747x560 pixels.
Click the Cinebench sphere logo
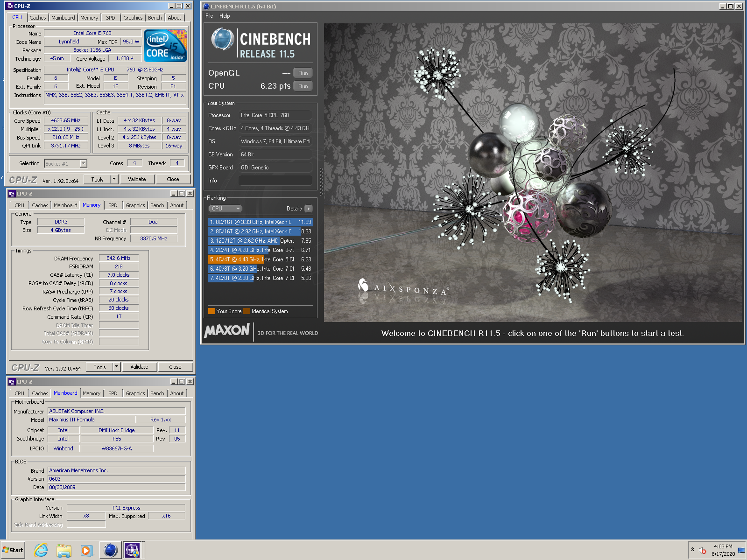222,39
